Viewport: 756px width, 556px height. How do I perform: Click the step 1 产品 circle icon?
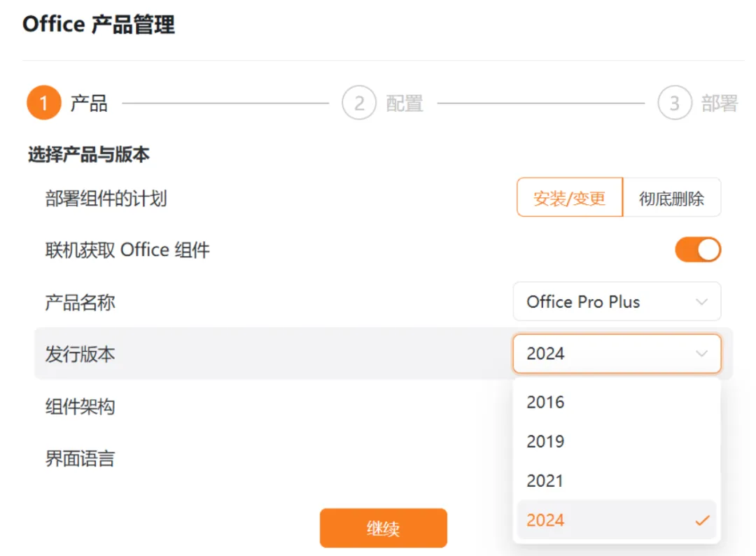point(44,103)
